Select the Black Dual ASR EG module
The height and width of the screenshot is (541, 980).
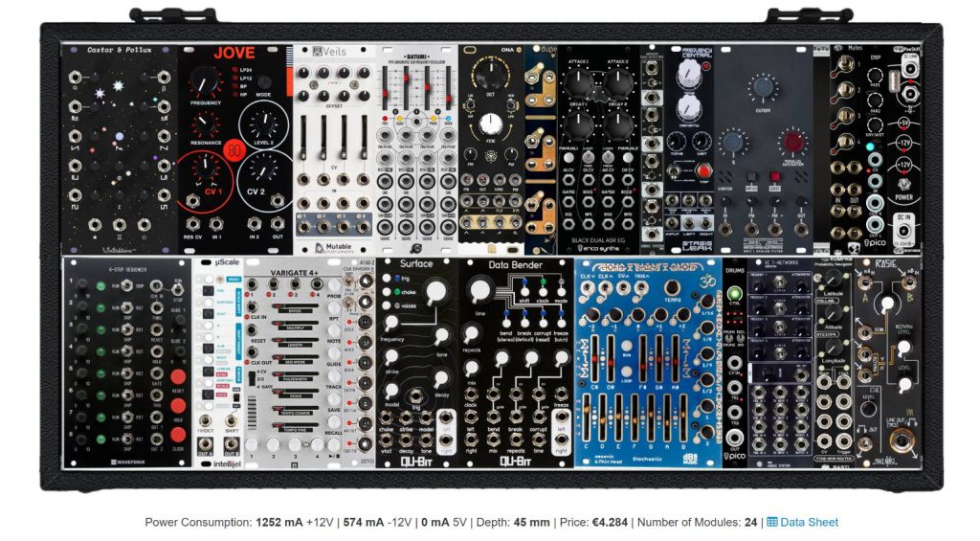point(598,149)
